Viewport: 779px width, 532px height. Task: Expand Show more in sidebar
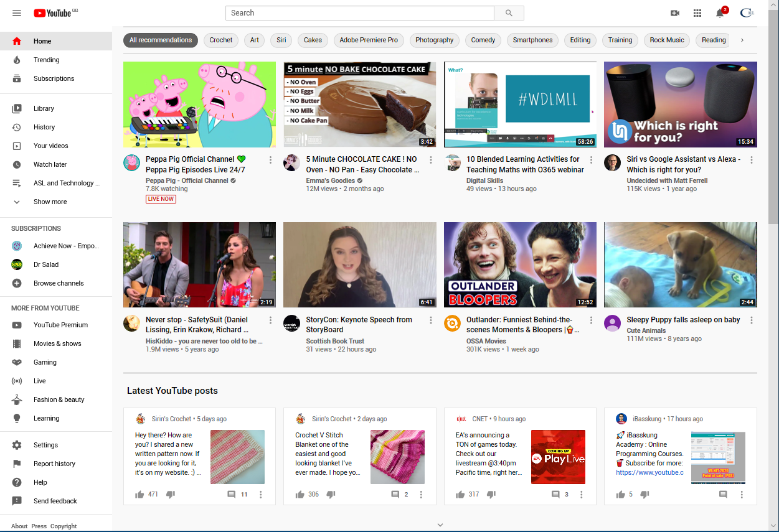click(56, 202)
